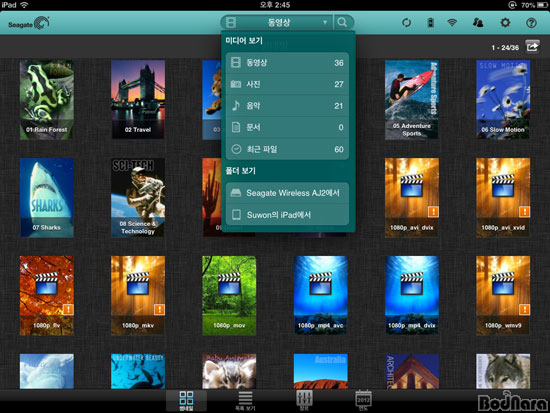550x413 pixels.
Task: Tap warning badge on 1080p_flv
Action: coord(68,309)
